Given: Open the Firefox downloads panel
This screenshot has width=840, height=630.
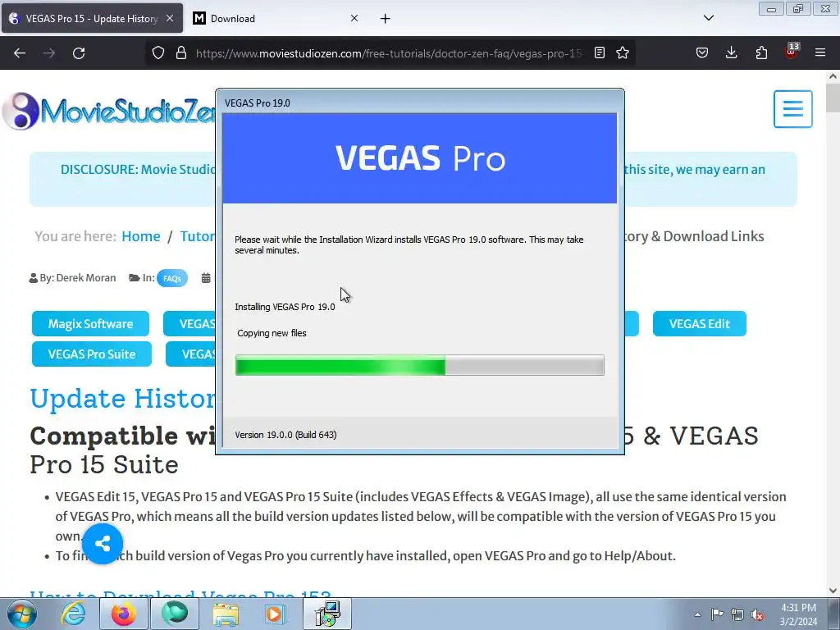Looking at the screenshot, I should coord(731,52).
